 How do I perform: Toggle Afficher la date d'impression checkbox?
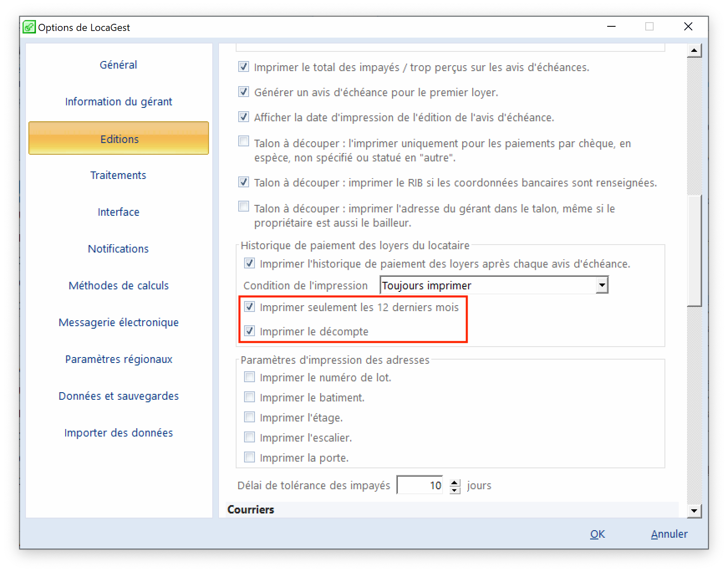coord(244,117)
